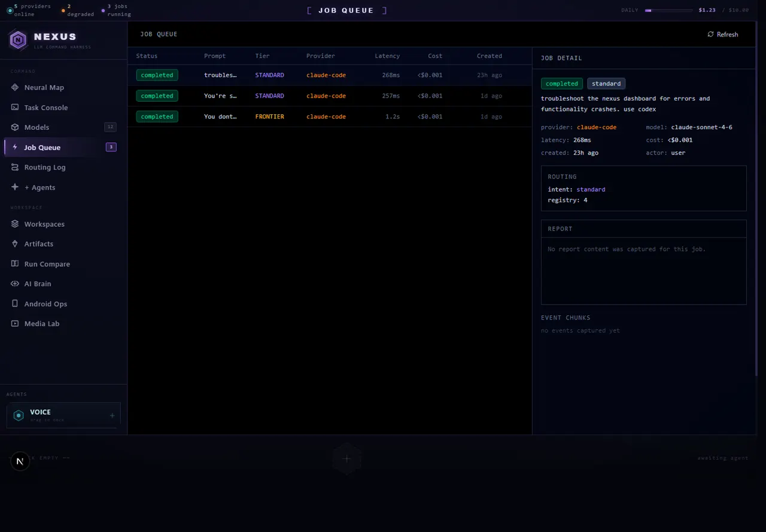Screen dimensions: 766x532
Task: Click the Media Lab play icon
Action: pos(15,324)
